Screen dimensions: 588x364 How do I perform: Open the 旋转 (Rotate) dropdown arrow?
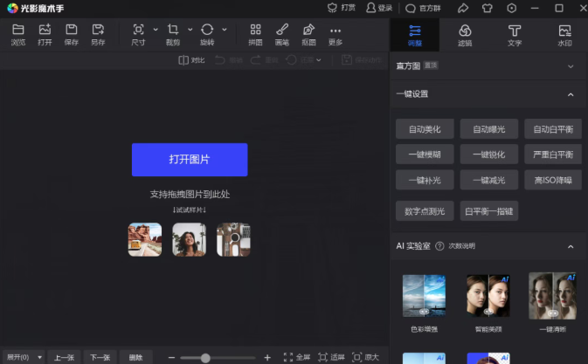225,30
